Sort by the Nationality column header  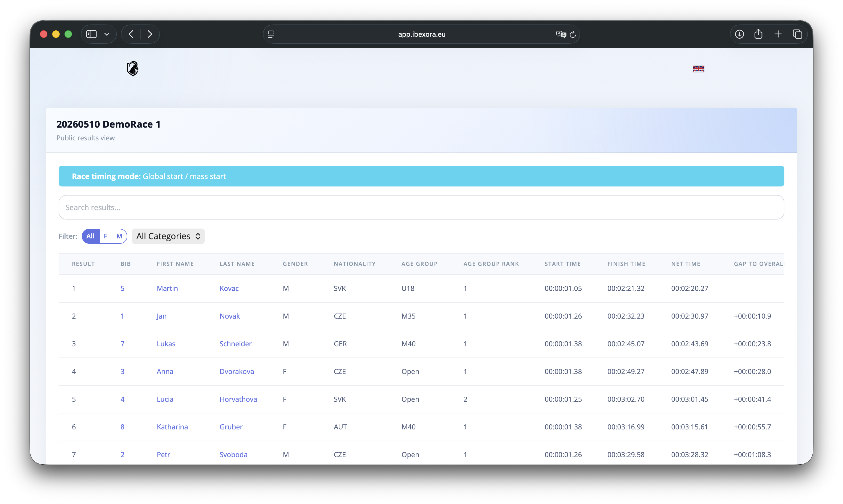click(x=355, y=264)
